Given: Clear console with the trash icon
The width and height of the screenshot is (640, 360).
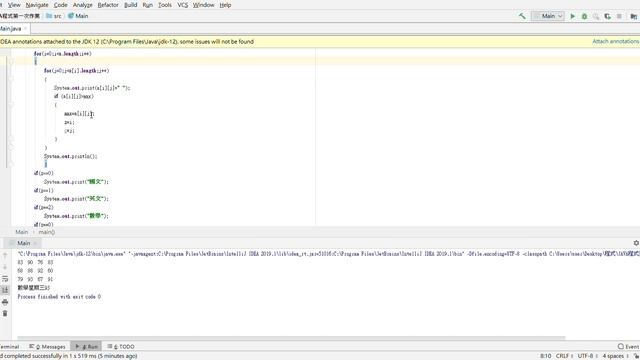Looking at the screenshot, I should click(x=5, y=313).
